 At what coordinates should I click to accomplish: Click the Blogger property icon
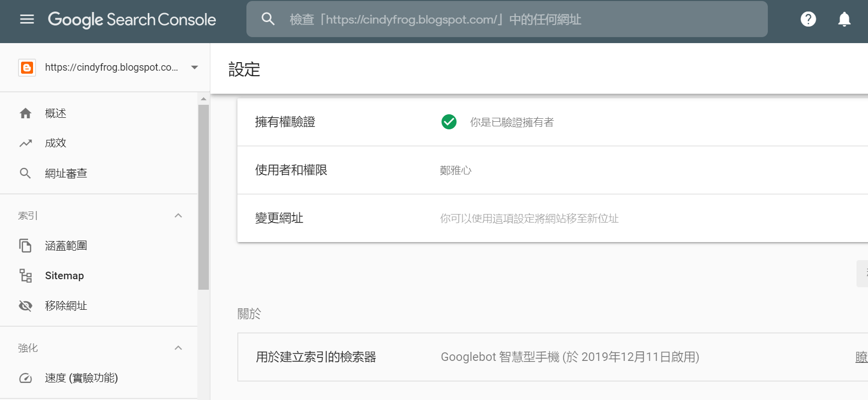tap(27, 67)
